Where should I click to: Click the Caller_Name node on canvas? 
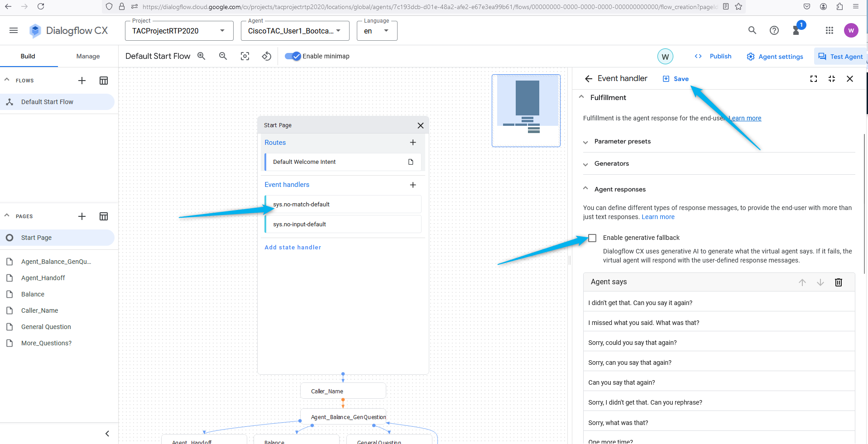(x=343, y=391)
